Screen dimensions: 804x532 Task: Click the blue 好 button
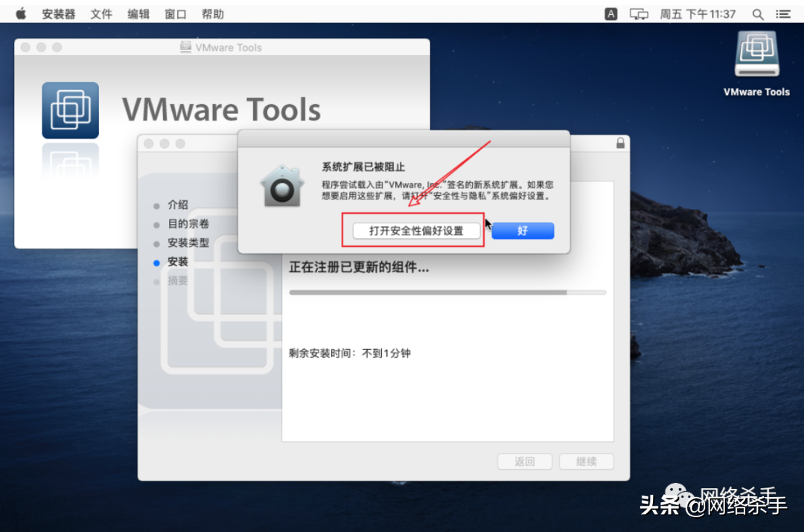coord(523,231)
